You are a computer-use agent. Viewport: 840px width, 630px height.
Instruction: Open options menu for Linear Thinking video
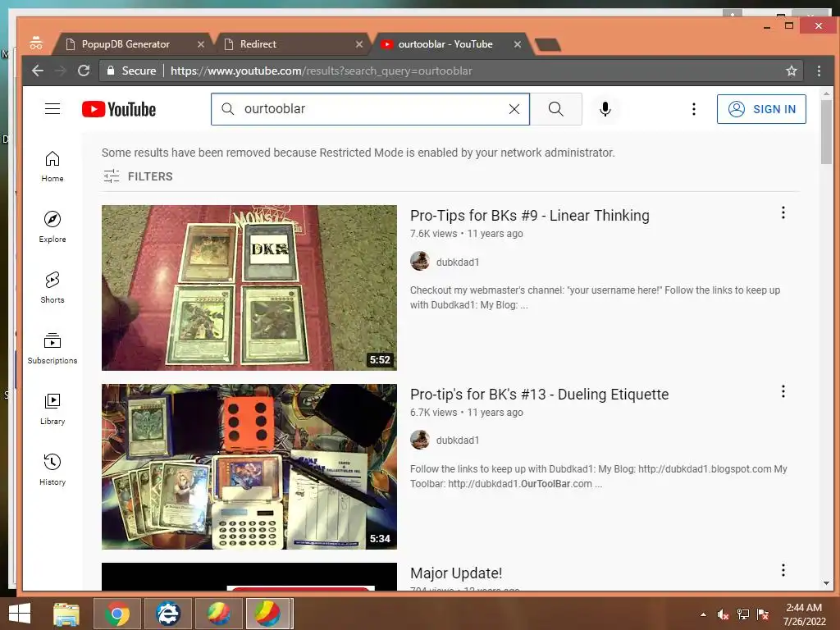pos(783,212)
